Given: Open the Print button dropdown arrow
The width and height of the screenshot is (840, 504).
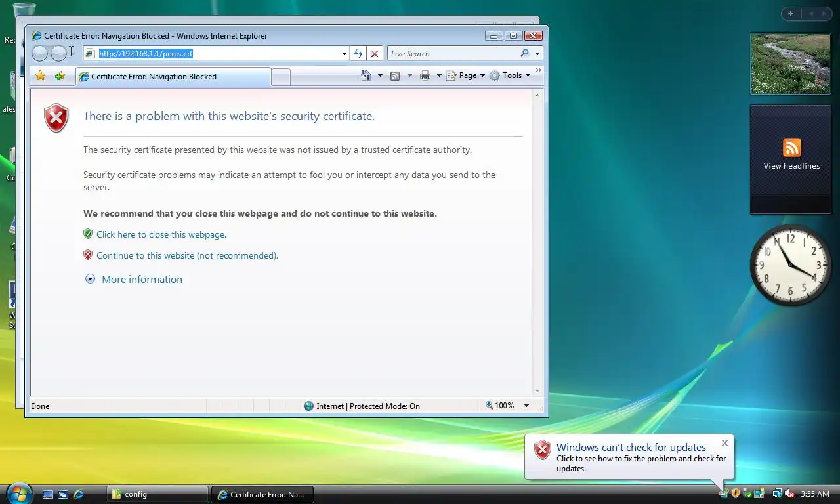Looking at the screenshot, I should pos(439,75).
